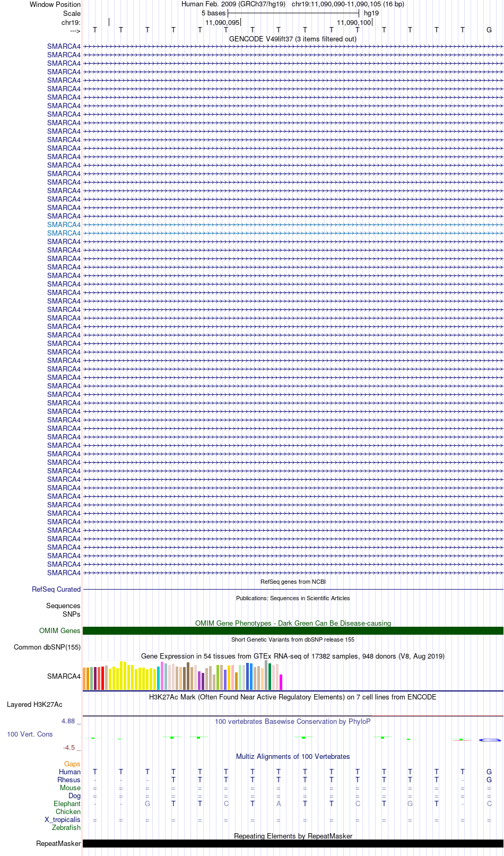
Task: Click the hg19 assembly label next to scale
Action: pyautogui.click(x=371, y=13)
